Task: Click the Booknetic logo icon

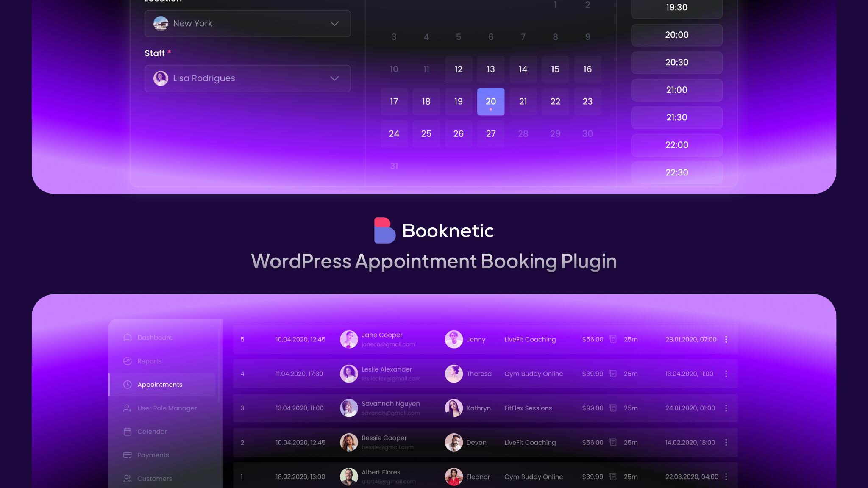Action: click(385, 230)
